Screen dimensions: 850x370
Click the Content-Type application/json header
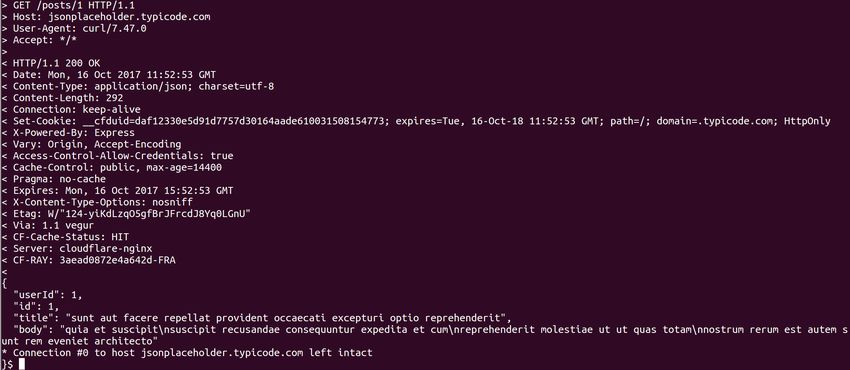pos(144,86)
